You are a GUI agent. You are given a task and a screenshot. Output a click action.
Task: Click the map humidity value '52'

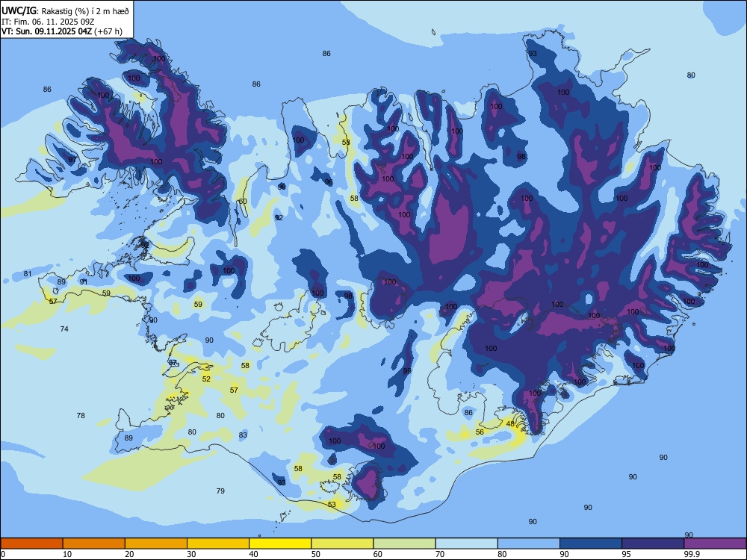(206, 379)
